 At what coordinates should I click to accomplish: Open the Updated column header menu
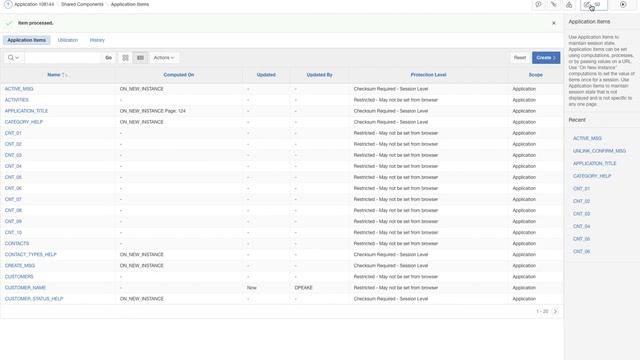[266, 75]
